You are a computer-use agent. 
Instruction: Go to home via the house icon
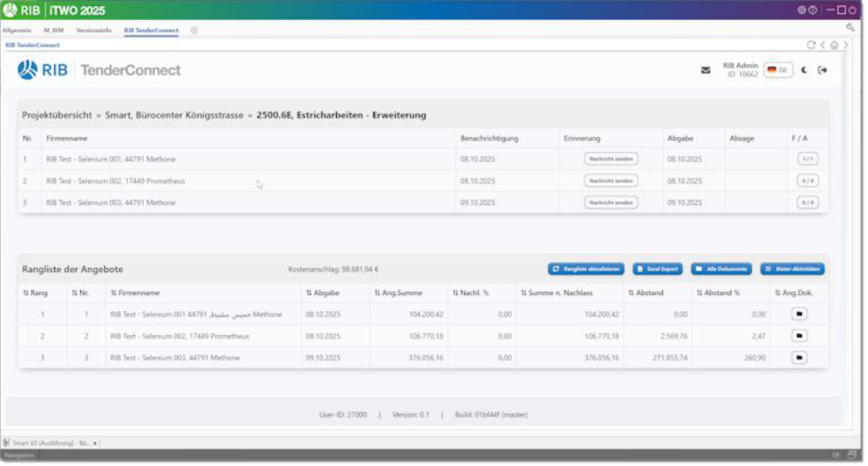pyautogui.click(x=834, y=45)
